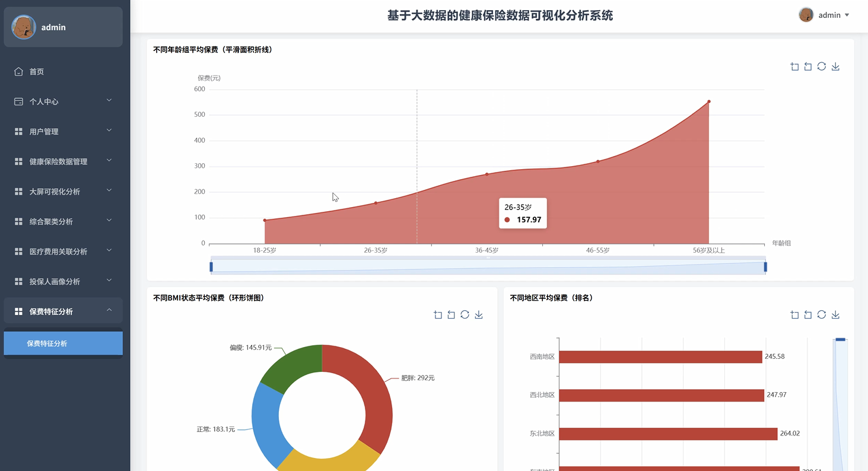Click the 18-25岁 data point on line
Screen dimensions: 868x471
tap(265, 220)
